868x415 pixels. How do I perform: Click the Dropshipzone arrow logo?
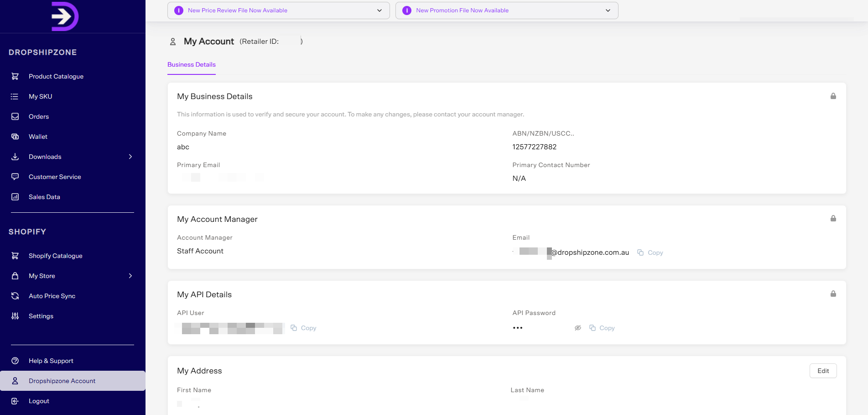[x=65, y=16]
